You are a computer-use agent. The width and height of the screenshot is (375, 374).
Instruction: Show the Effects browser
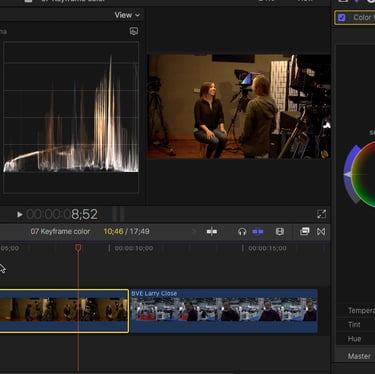coord(305,231)
